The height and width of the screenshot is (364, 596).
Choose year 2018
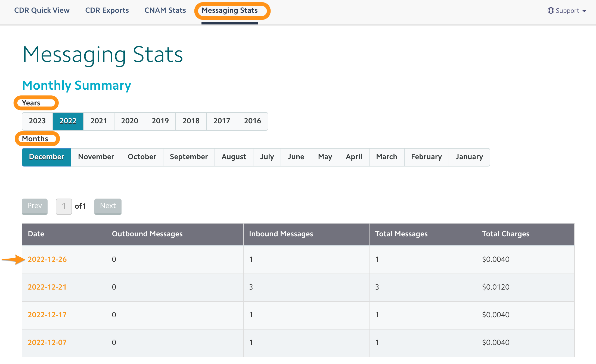tap(191, 121)
